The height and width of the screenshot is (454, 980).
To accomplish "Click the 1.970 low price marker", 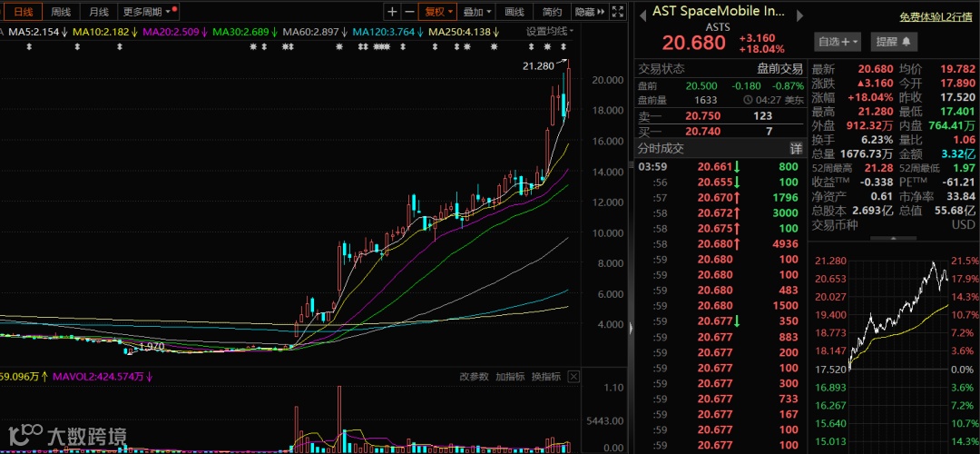I will [x=151, y=347].
